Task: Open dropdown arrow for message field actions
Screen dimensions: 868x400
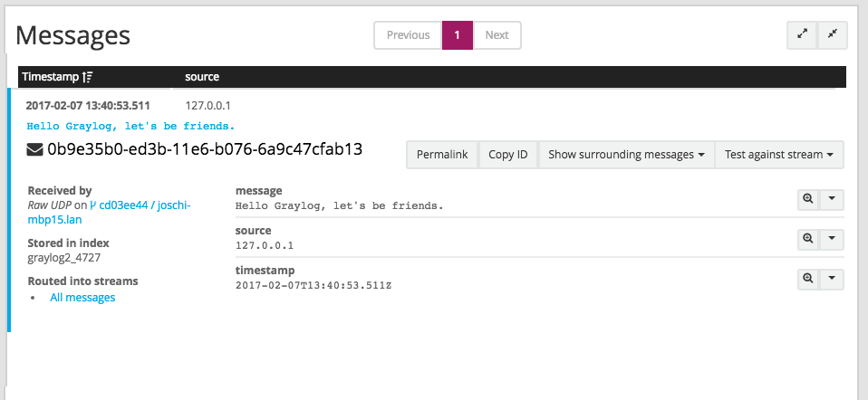Action: 832,198
